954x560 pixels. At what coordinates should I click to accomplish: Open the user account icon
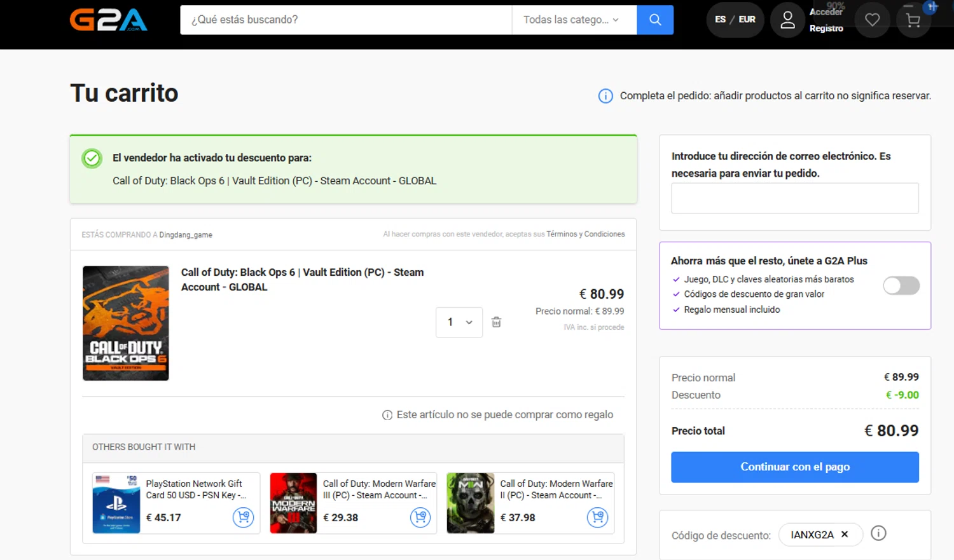[787, 20]
